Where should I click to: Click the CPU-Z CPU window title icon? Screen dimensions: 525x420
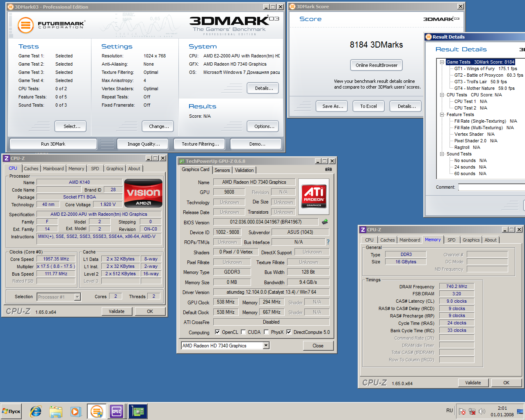(x=6, y=158)
